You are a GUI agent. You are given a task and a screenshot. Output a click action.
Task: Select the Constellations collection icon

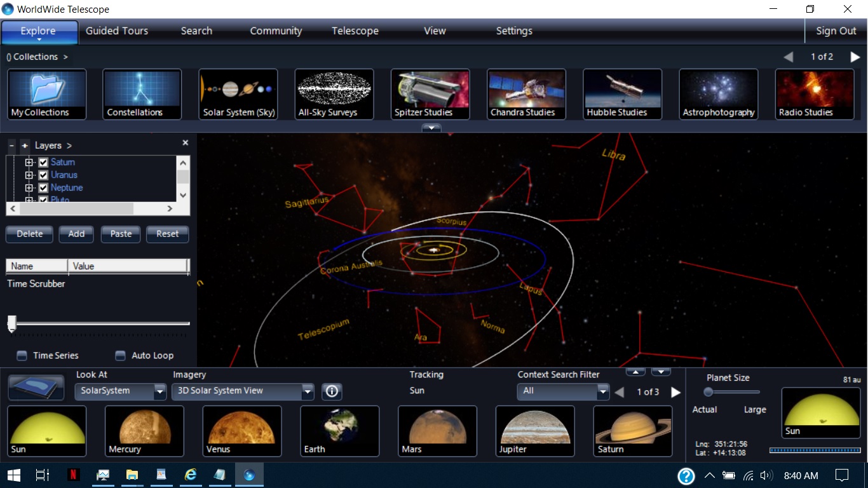pos(141,94)
